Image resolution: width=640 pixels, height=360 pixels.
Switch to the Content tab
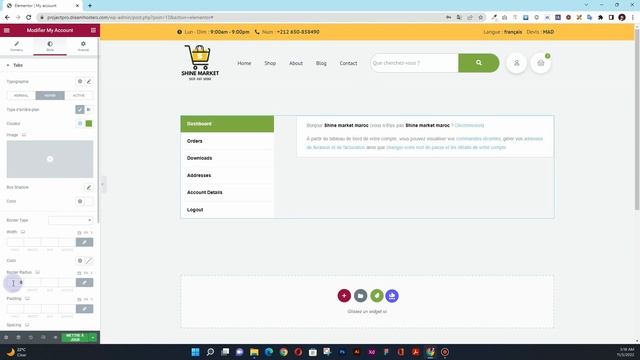pyautogui.click(x=17, y=46)
